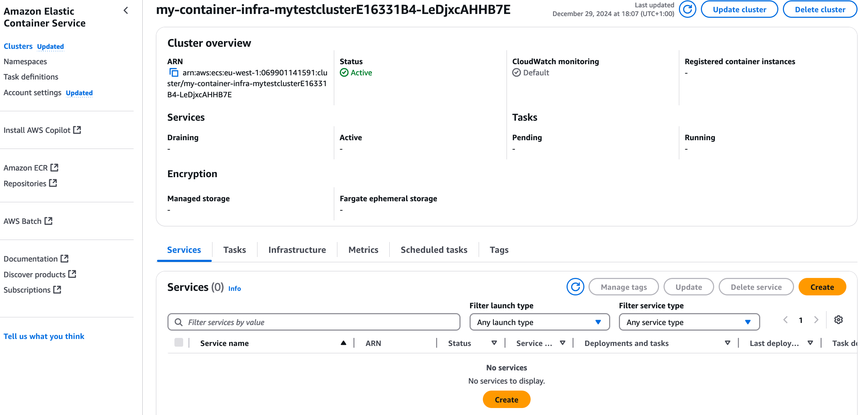Open Subscriptions external link icon
The image size is (868, 415).
[x=57, y=289]
